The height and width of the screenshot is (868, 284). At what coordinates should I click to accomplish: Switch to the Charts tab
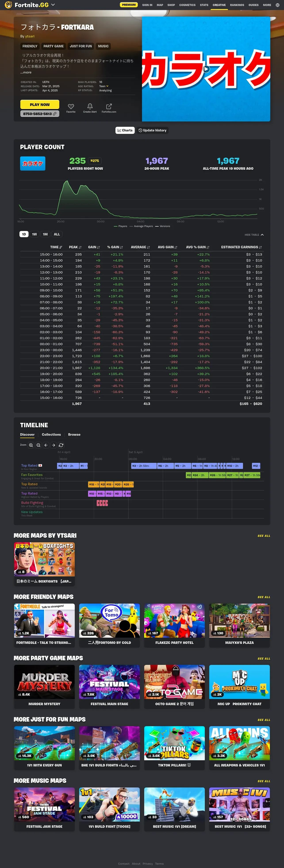click(125, 130)
